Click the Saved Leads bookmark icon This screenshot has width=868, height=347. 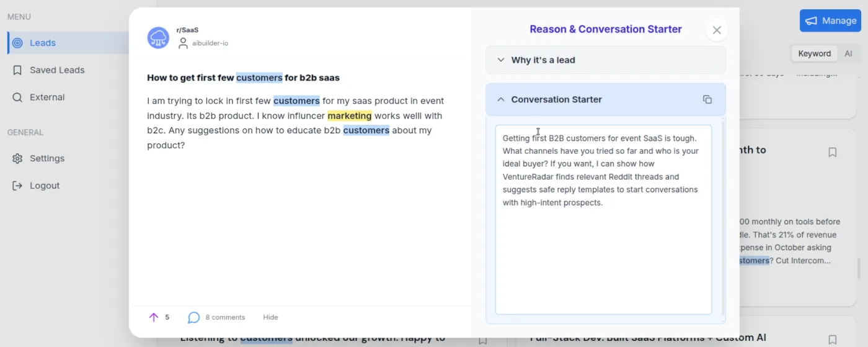coord(17,70)
